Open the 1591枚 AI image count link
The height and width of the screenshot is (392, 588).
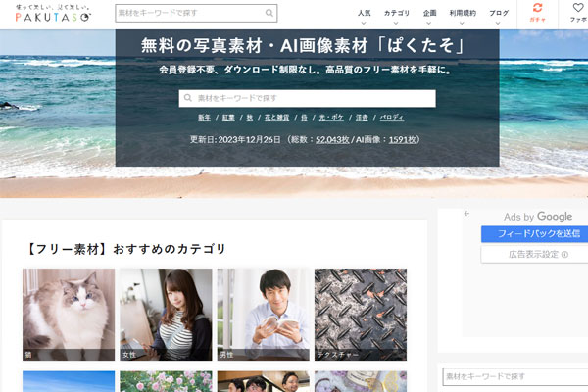pyautogui.click(x=403, y=140)
